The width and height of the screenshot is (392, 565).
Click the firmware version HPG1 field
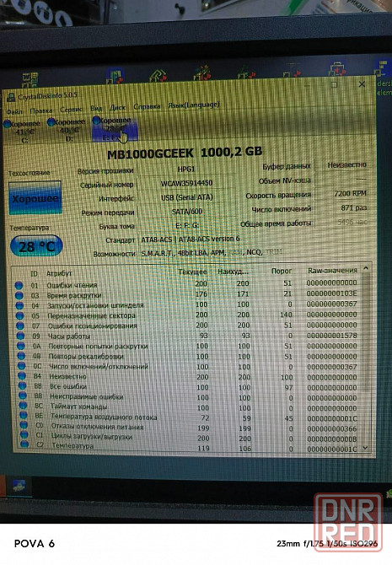186,169
